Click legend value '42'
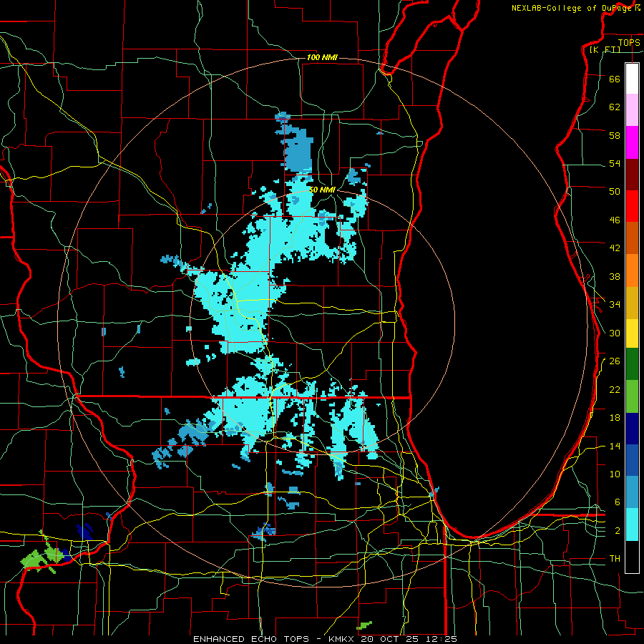Screen dimensions: 644x644 pyautogui.click(x=615, y=248)
